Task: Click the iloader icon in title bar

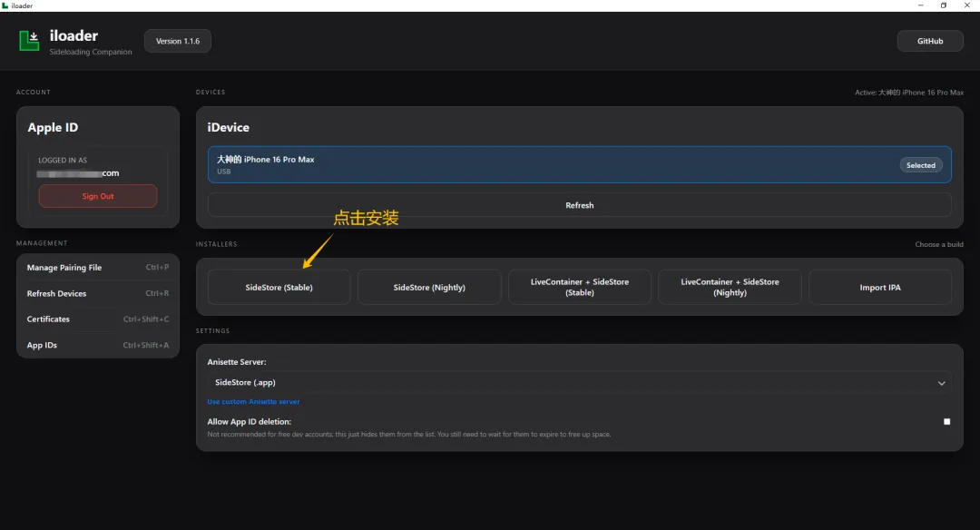Action: (5, 5)
